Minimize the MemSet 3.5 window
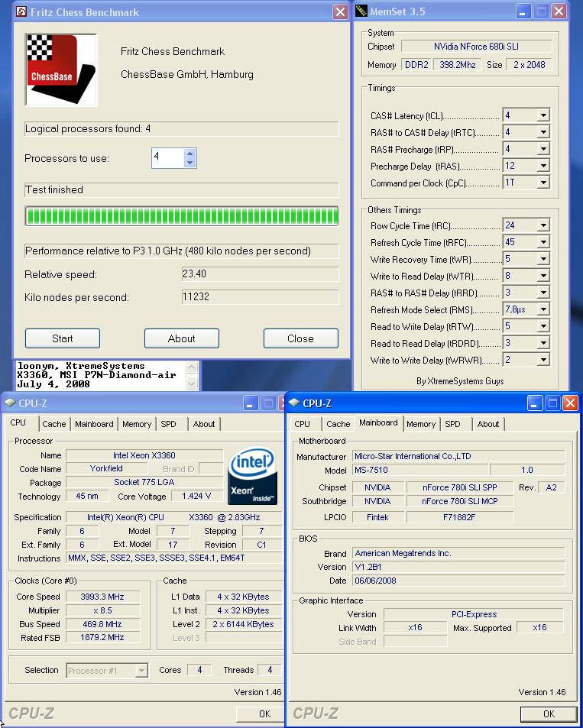The width and height of the screenshot is (583, 728). (523, 11)
